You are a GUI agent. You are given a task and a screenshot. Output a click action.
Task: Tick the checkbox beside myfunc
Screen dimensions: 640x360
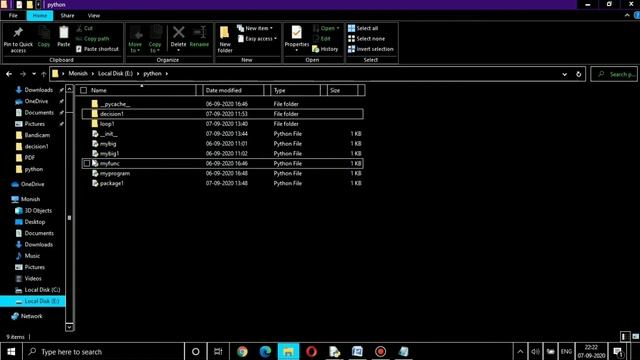[x=87, y=163]
